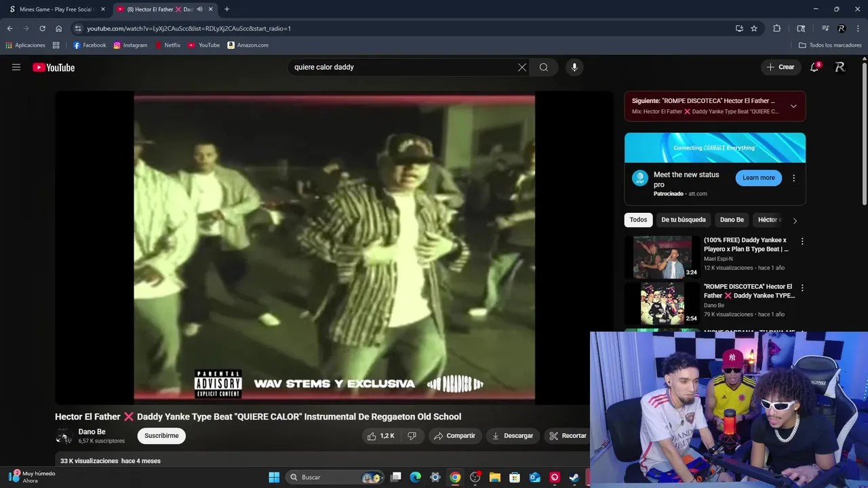Open File Explorer from taskbar
This screenshot has width=868, height=488.
495,477
